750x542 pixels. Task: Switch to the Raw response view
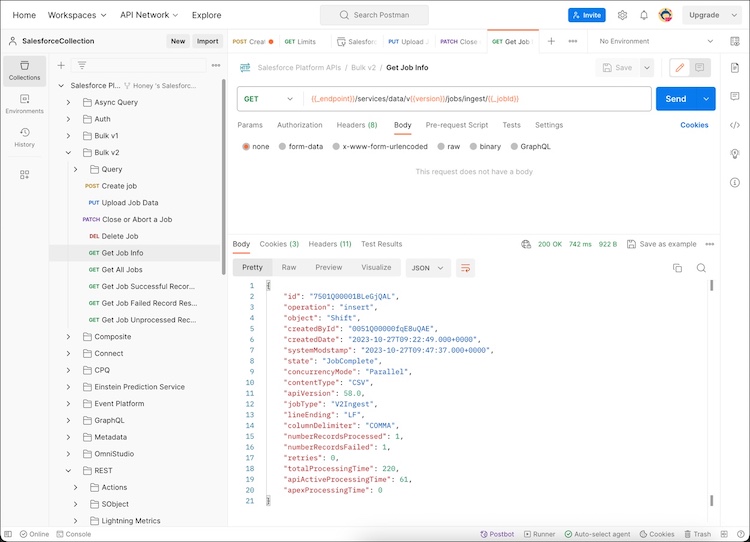pos(288,267)
